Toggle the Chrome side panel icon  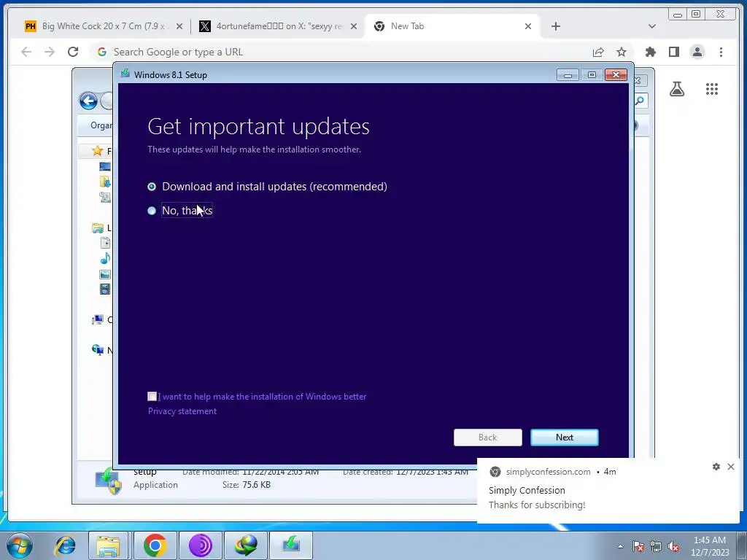click(x=673, y=52)
